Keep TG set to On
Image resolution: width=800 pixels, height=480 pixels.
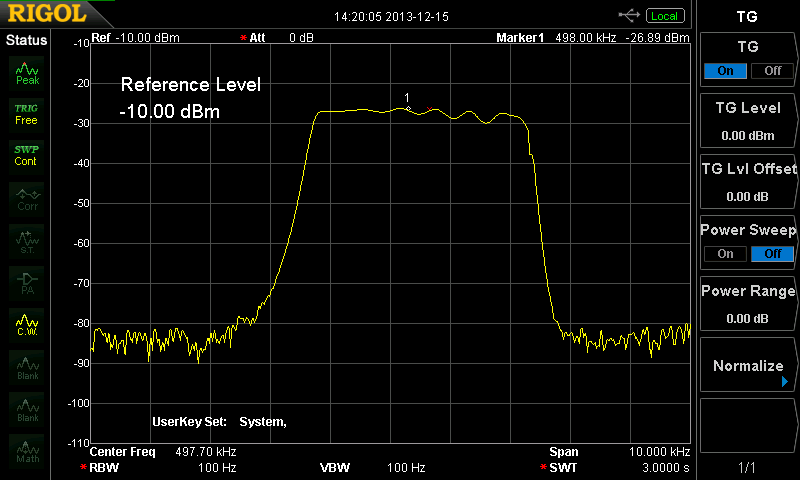(725, 71)
